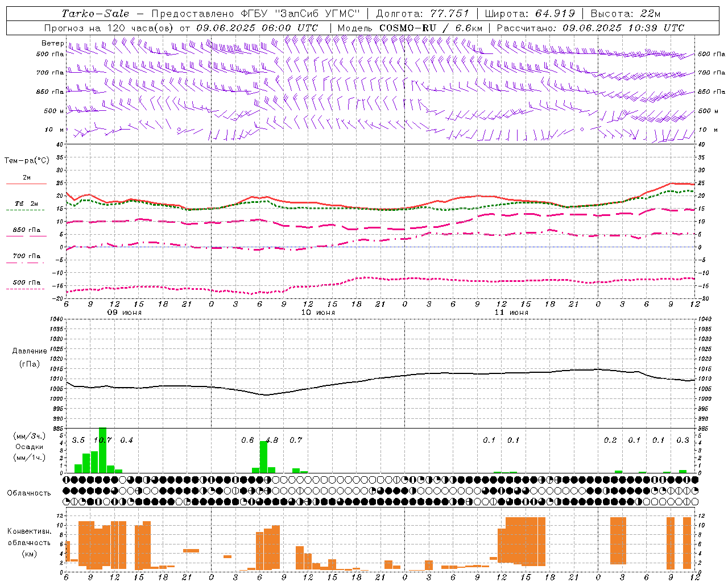Click the tallest green precipitation bar under 10.7
728x582 pixels.
tap(102, 450)
